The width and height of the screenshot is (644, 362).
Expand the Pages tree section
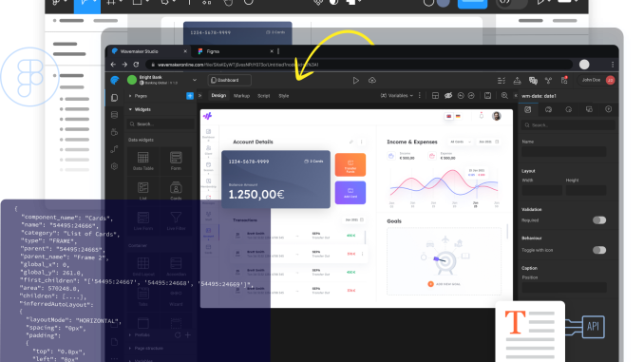click(x=131, y=96)
